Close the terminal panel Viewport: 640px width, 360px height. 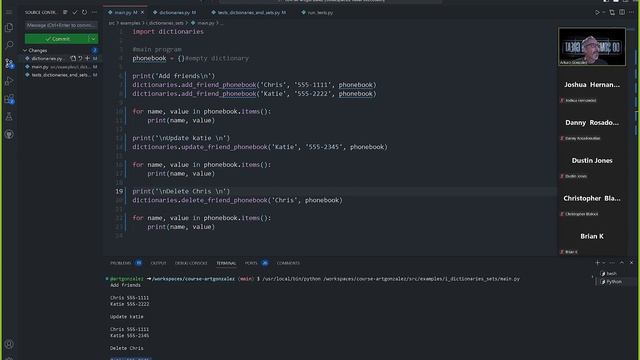pos(631,263)
